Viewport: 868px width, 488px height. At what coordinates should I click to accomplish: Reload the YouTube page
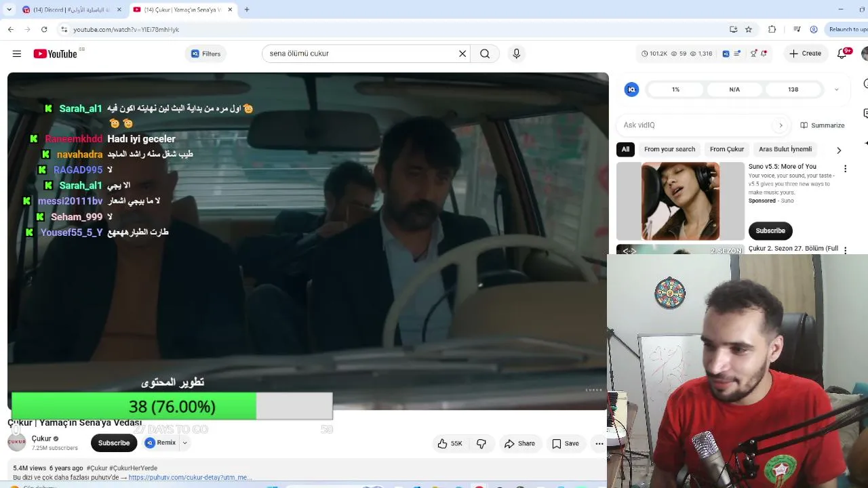click(x=44, y=30)
